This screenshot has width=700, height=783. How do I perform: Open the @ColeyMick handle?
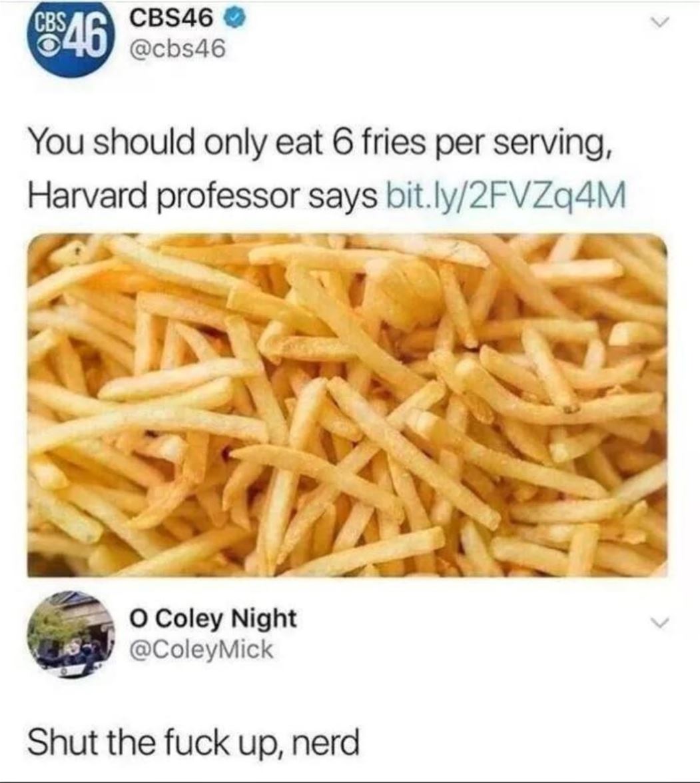(202, 649)
